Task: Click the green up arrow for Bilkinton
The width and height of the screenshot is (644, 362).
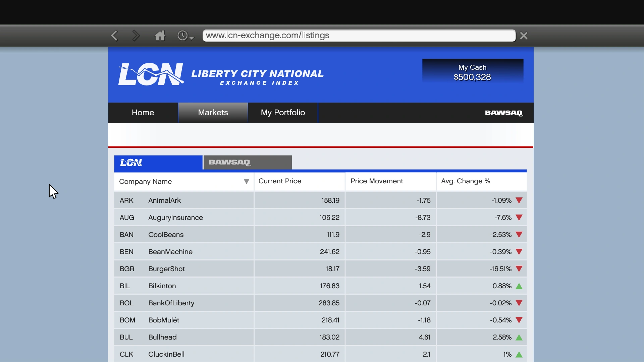Action: (519, 286)
